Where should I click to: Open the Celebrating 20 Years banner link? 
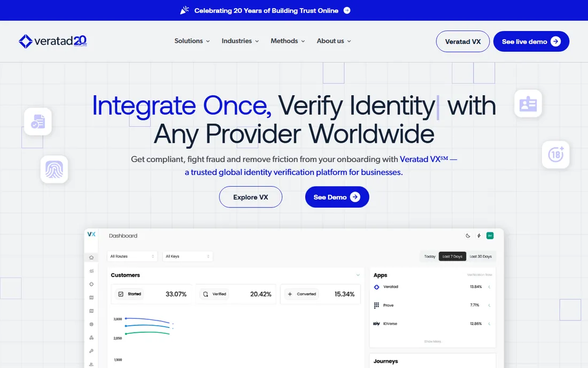tap(266, 11)
